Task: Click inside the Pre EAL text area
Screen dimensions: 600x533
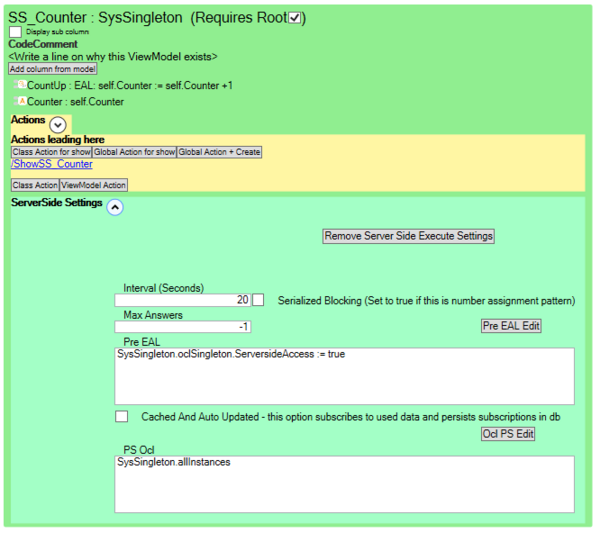Action: point(344,376)
